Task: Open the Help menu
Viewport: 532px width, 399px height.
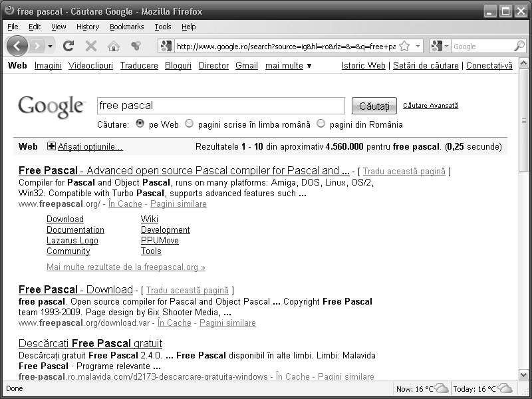Action: click(189, 27)
